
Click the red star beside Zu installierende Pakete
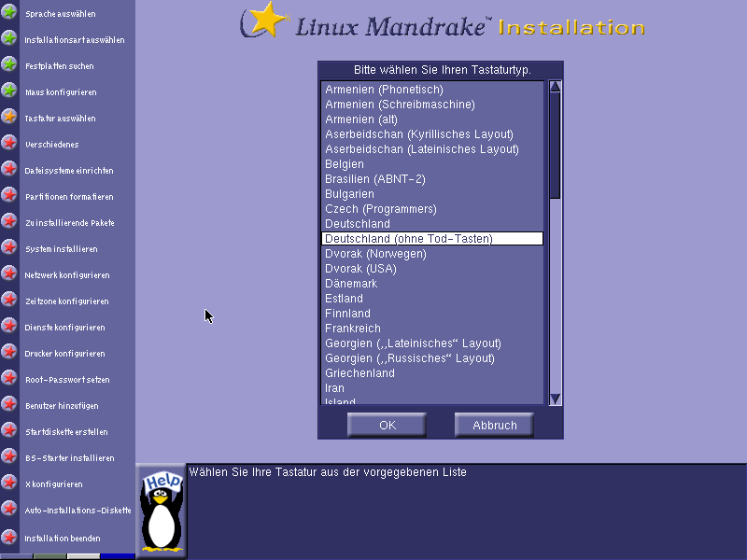point(9,221)
